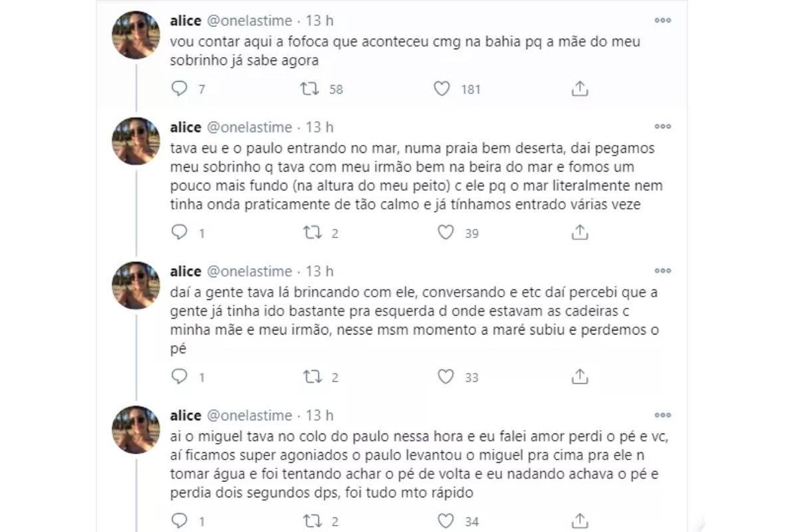Share the third tweet in the thread

[579, 376]
